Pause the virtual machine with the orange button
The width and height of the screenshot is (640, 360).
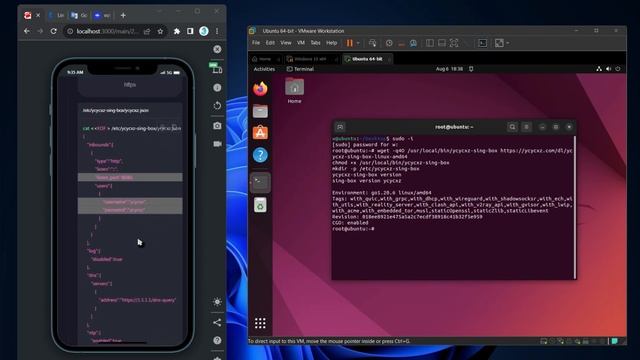tap(350, 43)
